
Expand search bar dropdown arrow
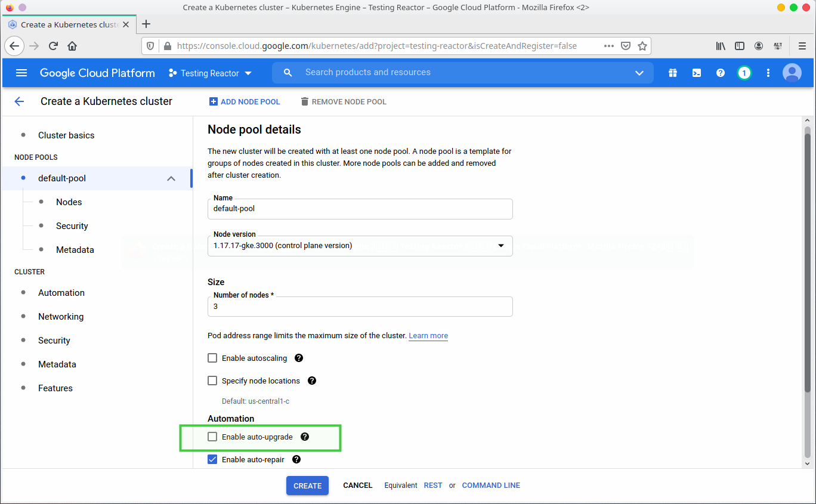639,73
